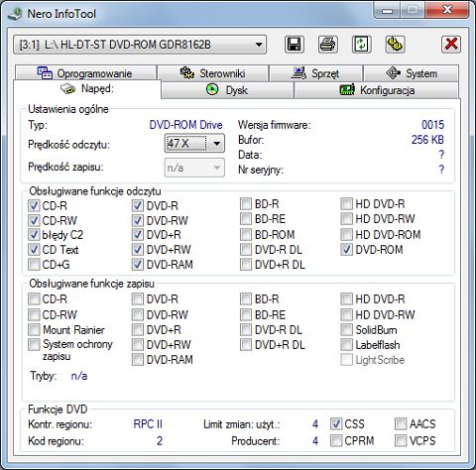The width and height of the screenshot is (476, 470).
Task: Toggle DVD-ROM read checkbox
Action: [346, 250]
